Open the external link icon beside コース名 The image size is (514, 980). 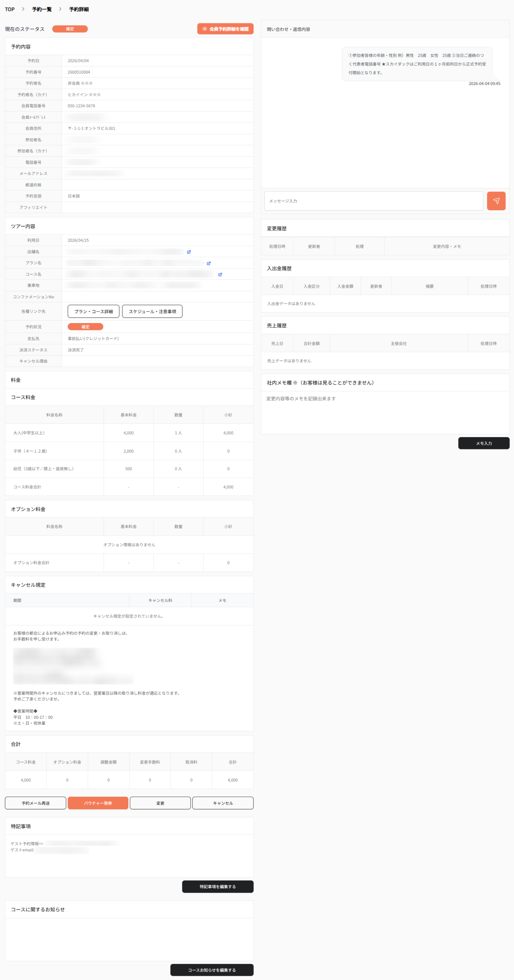tap(220, 274)
